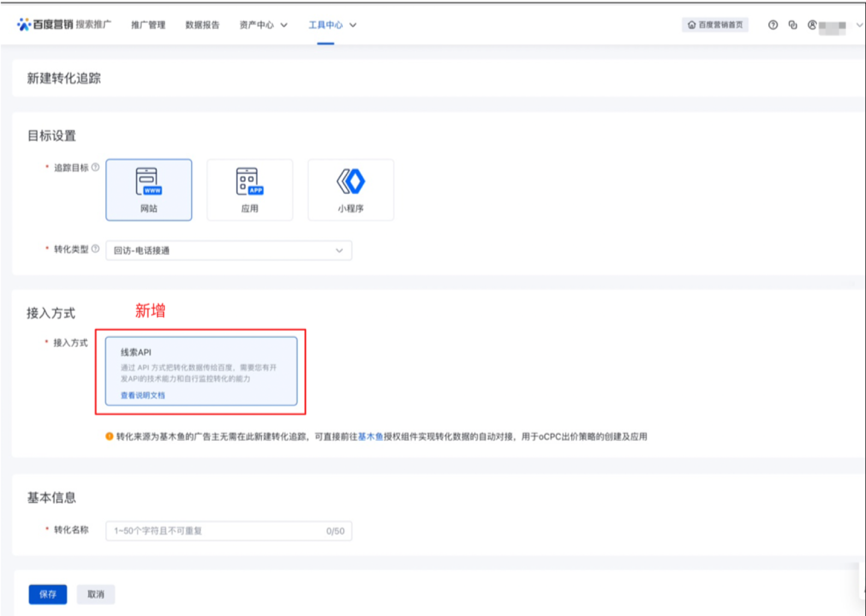Click the orange info icon before notice
The width and height of the screenshot is (866, 616).
click(x=109, y=436)
